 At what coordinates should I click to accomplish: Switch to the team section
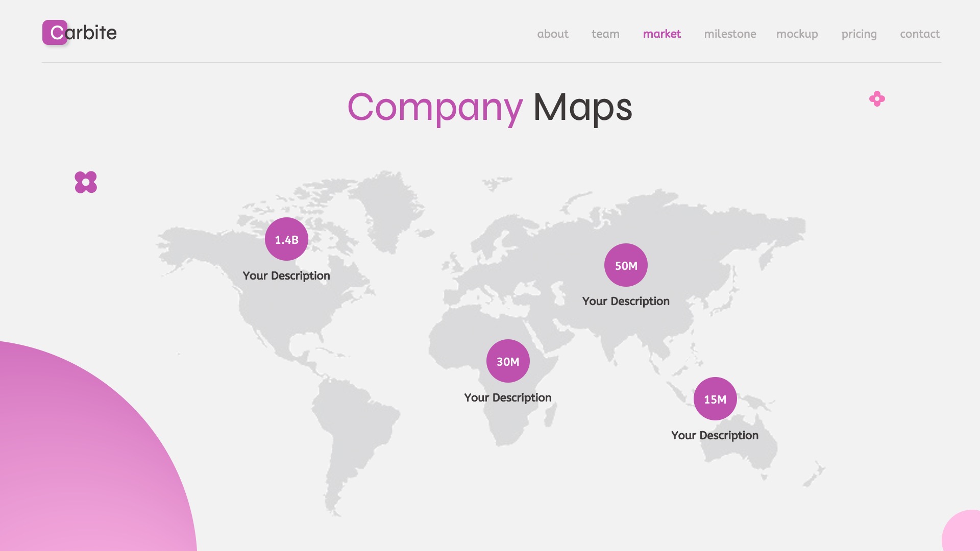(605, 34)
